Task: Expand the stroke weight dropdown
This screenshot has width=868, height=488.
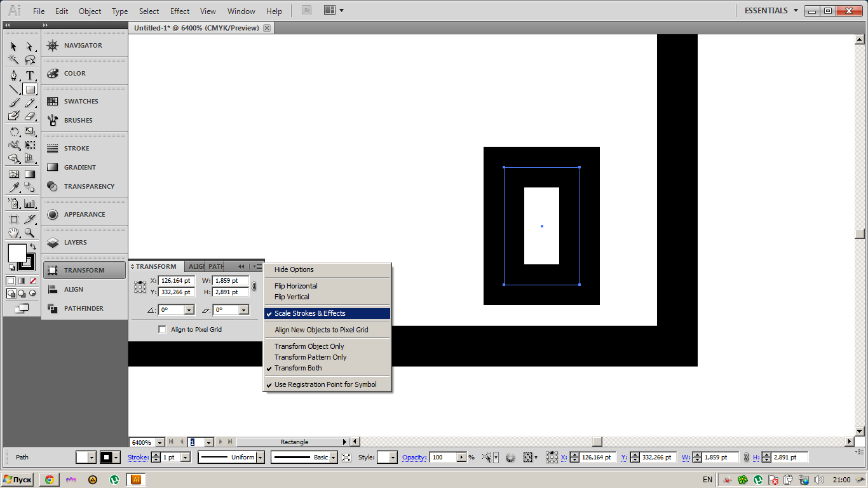Action: click(186, 457)
